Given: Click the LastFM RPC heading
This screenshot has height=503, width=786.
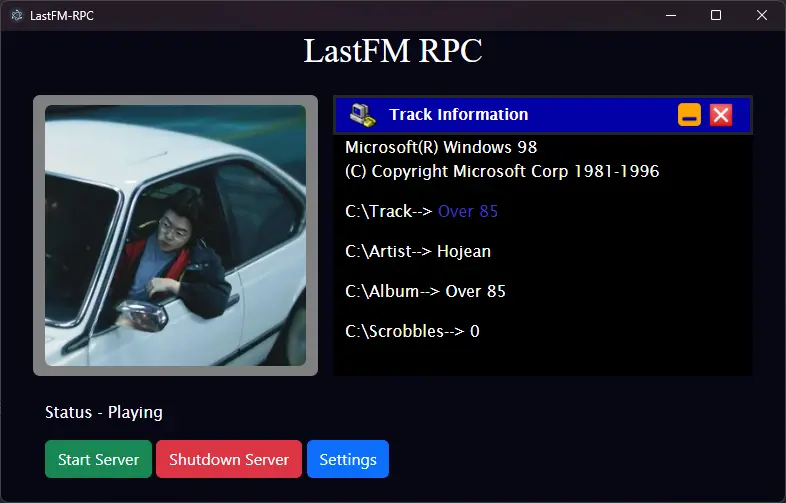Looking at the screenshot, I should tap(393, 51).
